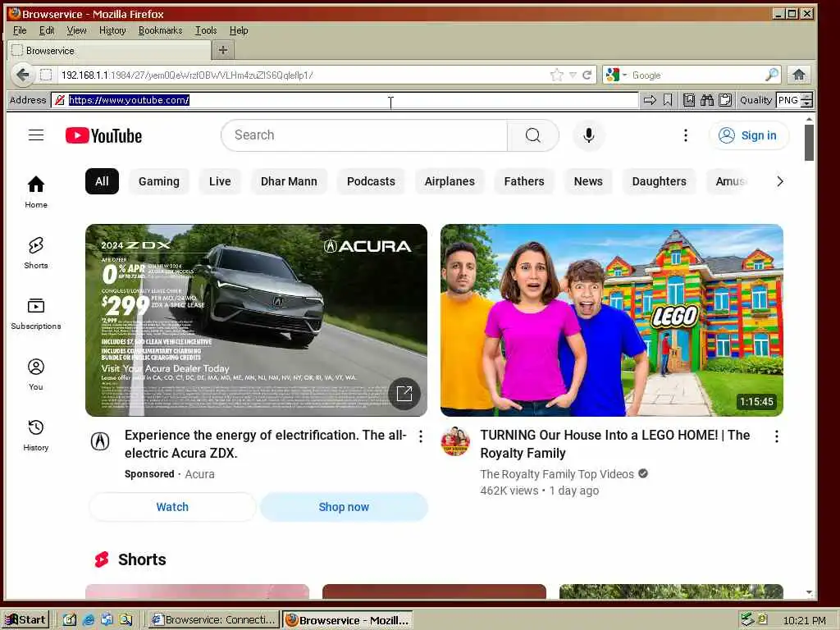Open the You section in the sidebar

[36, 374]
